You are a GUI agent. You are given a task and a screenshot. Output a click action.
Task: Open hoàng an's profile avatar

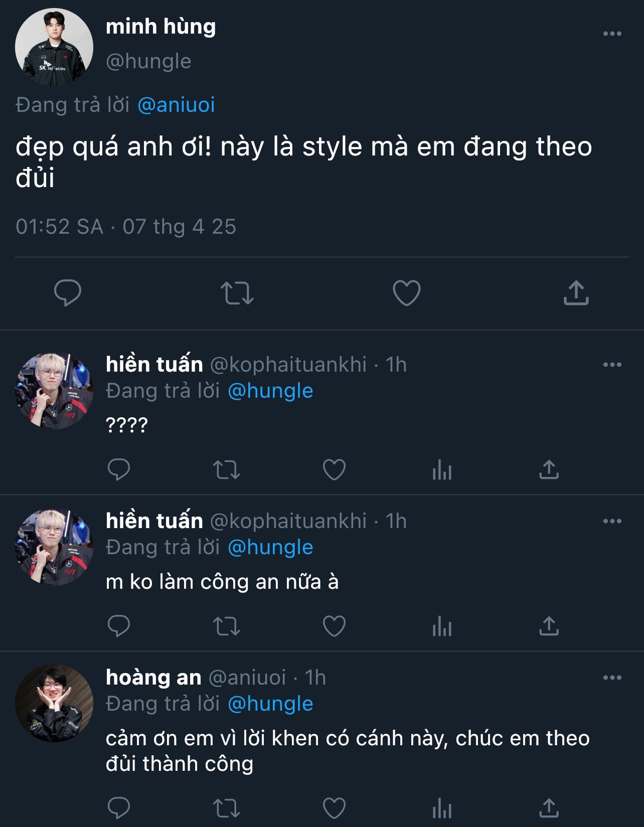54,703
